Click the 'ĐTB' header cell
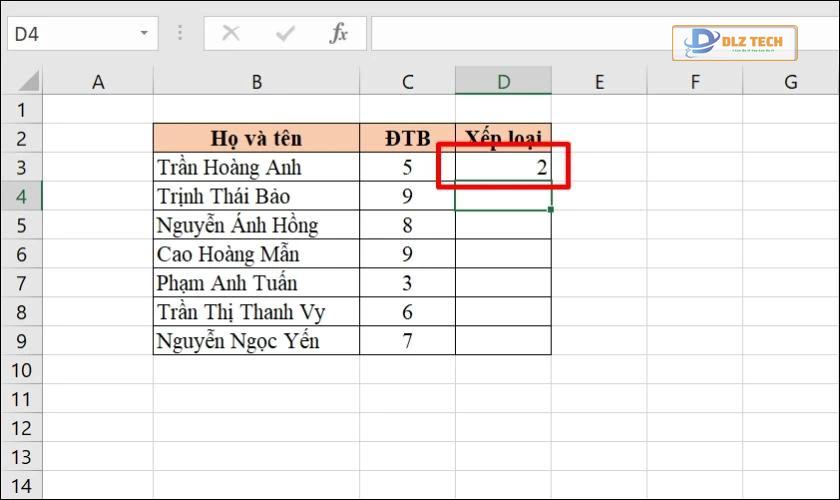 [x=408, y=138]
